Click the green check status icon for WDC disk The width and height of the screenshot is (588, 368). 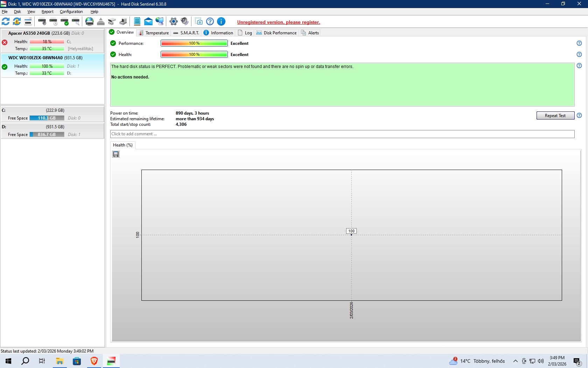[x=5, y=67]
